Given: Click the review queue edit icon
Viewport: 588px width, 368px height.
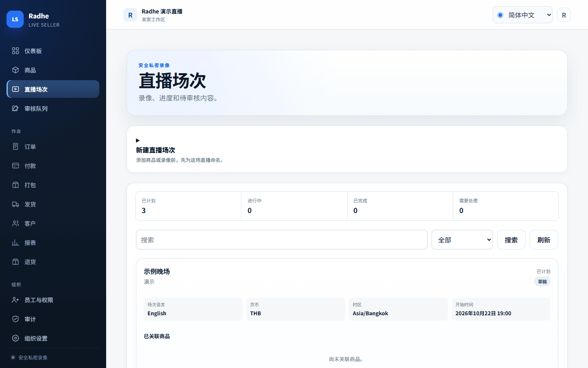Looking at the screenshot, I should click(x=16, y=108).
